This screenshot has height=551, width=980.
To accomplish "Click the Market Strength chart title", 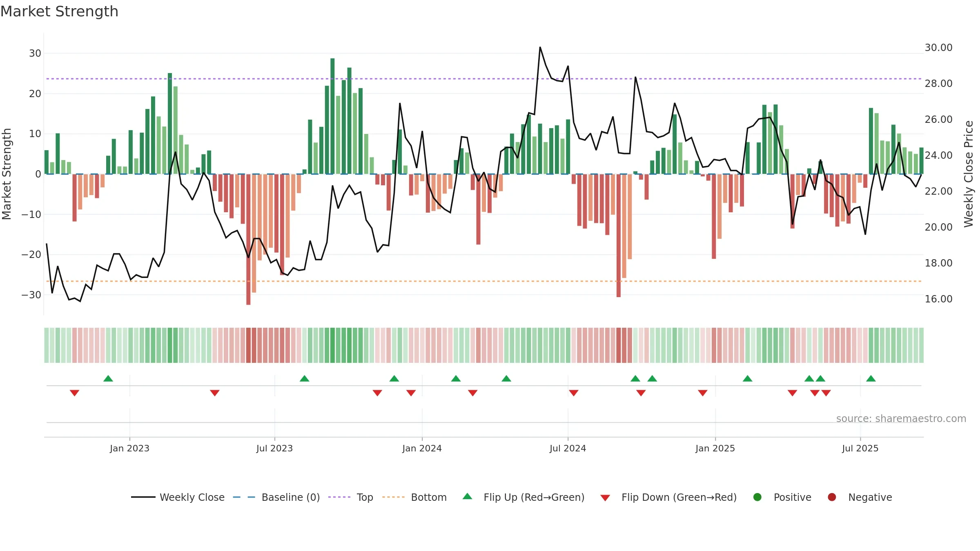I will coord(59,11).
